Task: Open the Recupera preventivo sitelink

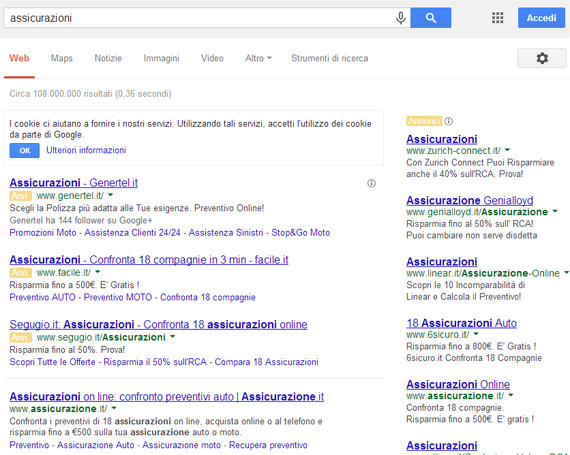Action: tap(268, 445)
